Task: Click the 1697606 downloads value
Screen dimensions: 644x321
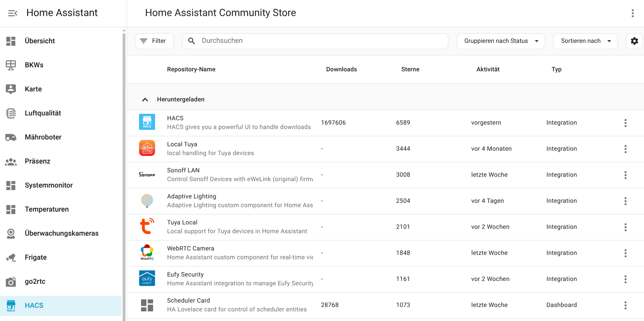Action: pos(333,123)
